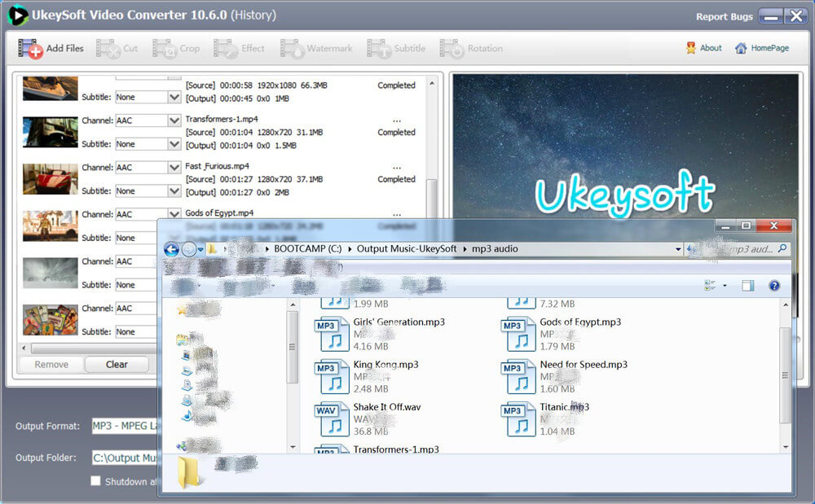Open the Rotation tool
This screenshot has width=815, height=504.
click(471, 48)
